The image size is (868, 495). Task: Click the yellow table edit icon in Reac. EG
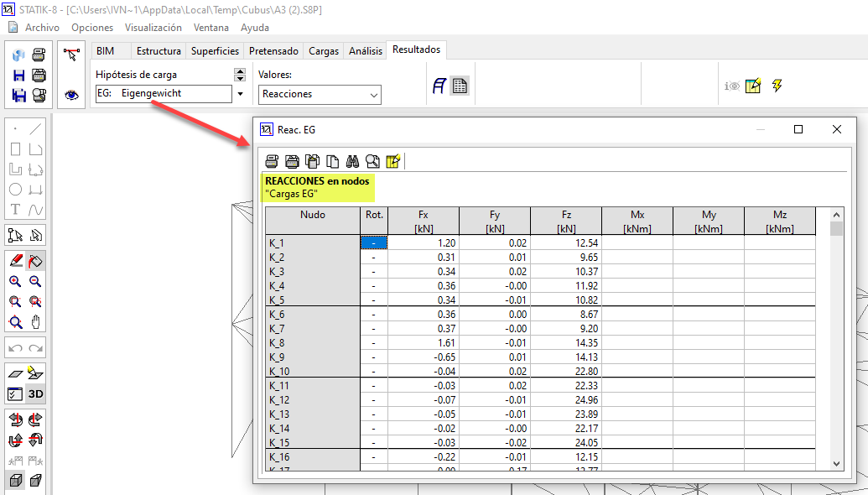pyautogui.click(x=392, y=161)
